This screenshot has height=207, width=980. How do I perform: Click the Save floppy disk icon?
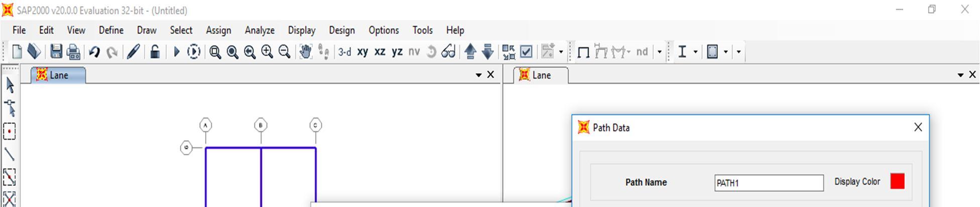56,52
